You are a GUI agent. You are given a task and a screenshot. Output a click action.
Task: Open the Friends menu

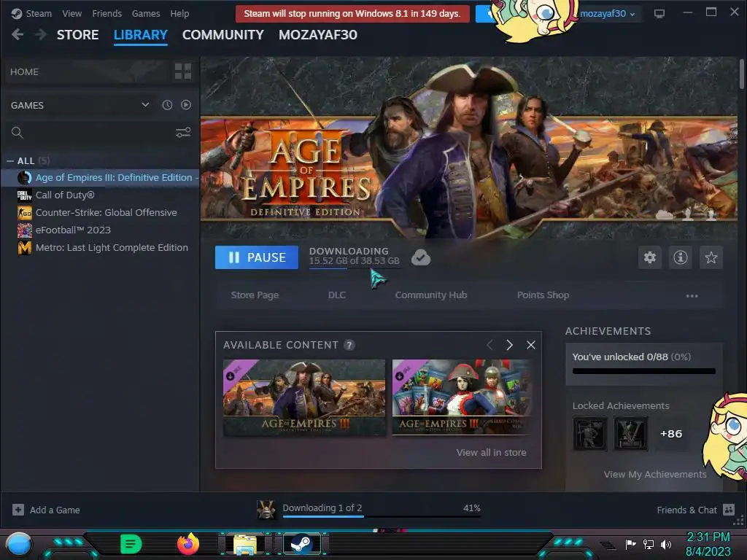click(x=107, y=13)
